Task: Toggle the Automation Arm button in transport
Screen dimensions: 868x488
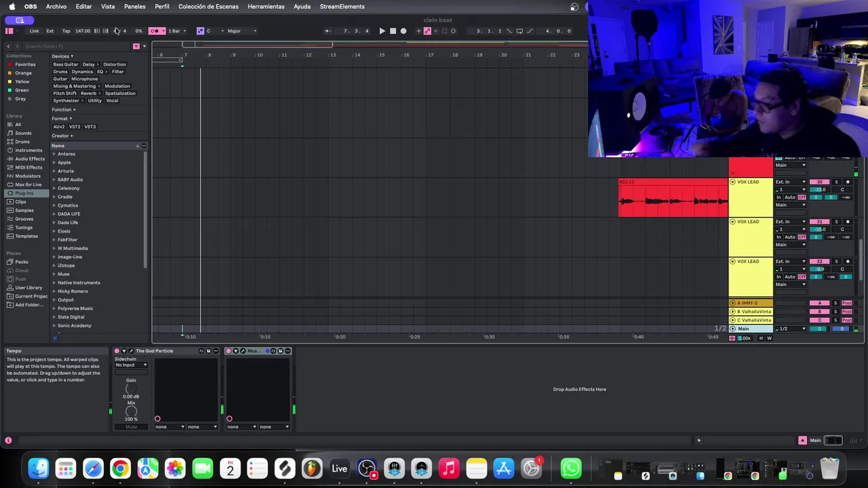Action: coord(427,30)
